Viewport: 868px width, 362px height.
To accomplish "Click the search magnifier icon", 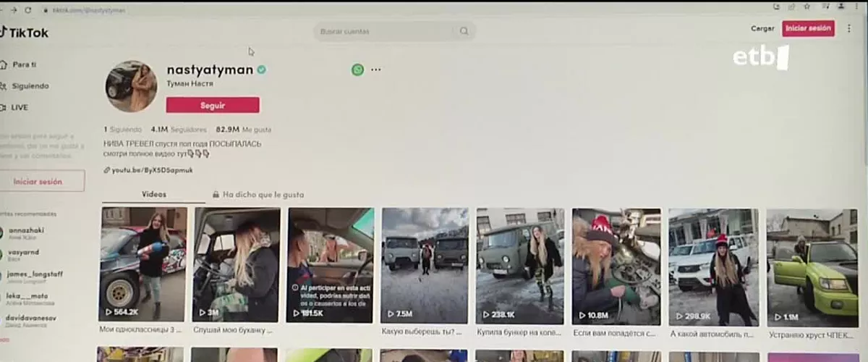I will click(x=464, y=31).
